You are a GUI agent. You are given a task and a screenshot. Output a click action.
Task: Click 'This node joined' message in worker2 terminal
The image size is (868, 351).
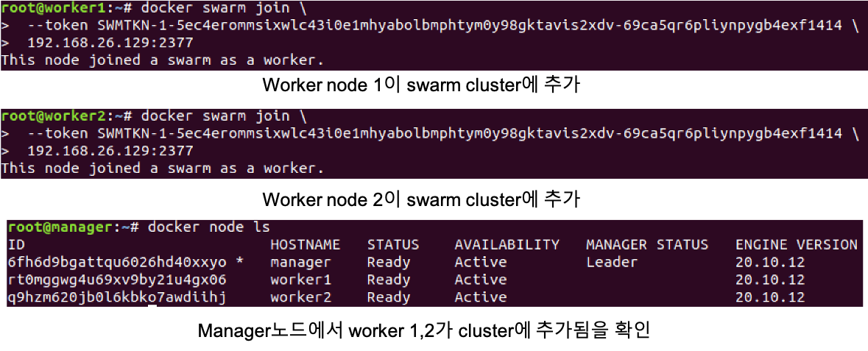(x=162, y=168)
